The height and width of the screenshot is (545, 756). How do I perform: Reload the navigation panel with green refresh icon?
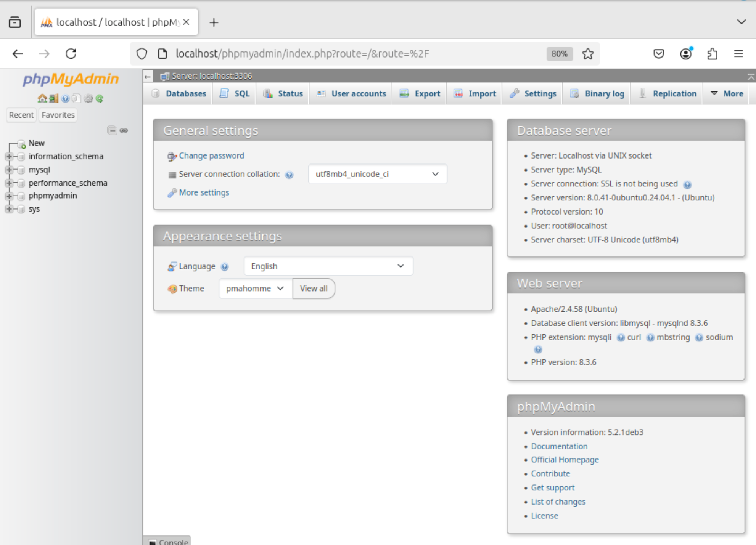pyautogui.click(x=100, y=98)
